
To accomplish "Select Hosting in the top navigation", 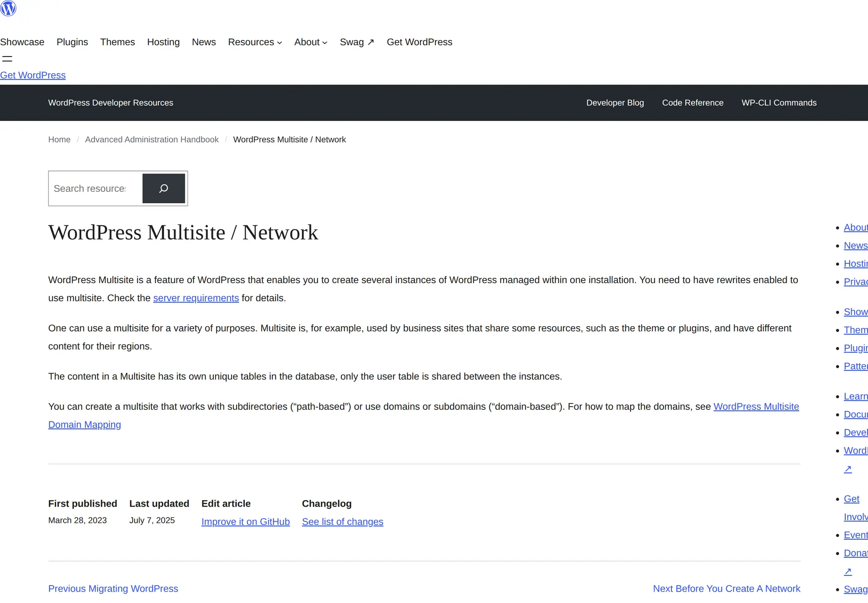I will (163, 42).
